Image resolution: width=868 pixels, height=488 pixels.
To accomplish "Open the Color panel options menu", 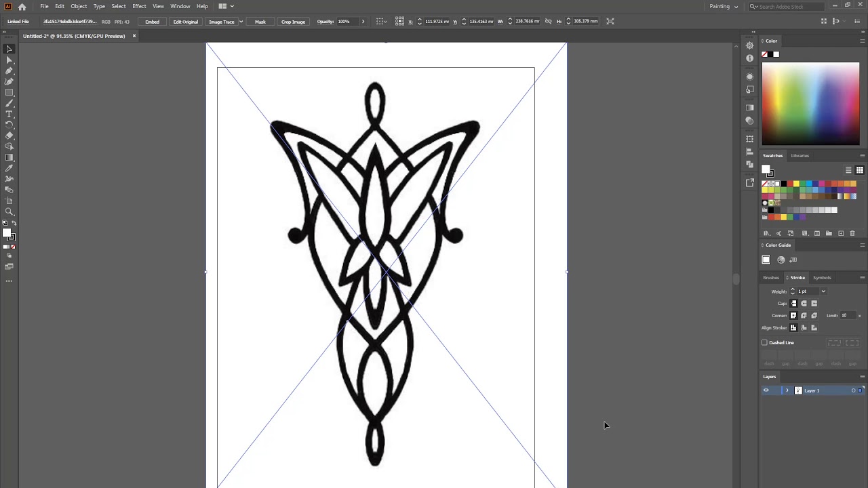I will [862, 41].
